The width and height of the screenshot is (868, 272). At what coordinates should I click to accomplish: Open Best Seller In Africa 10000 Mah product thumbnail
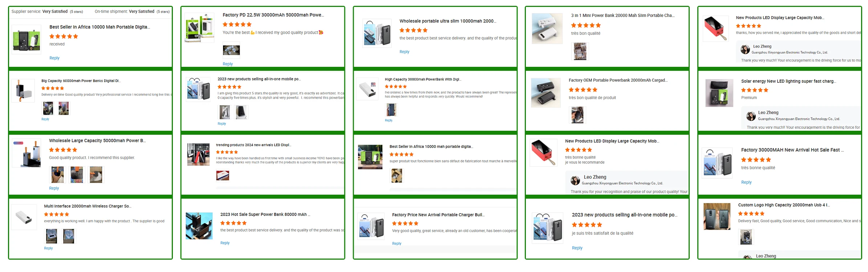pyautogui.click(x=26, y=40)
